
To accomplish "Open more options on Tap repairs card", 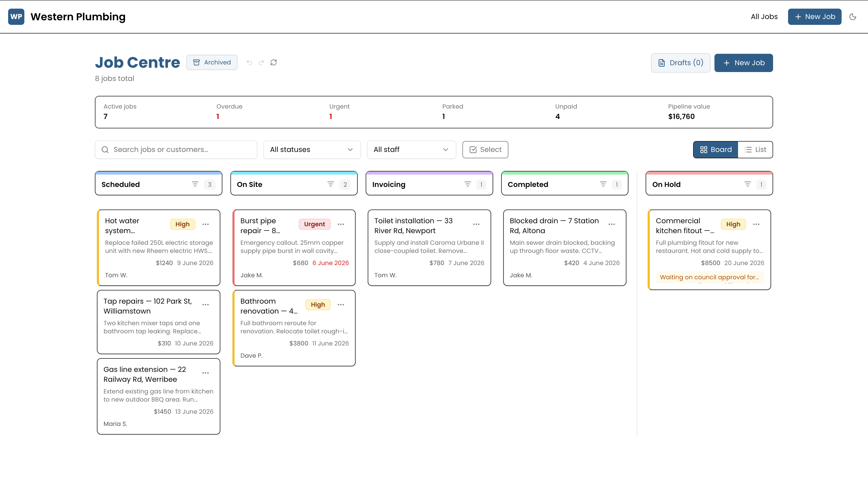I will point(206,305).
